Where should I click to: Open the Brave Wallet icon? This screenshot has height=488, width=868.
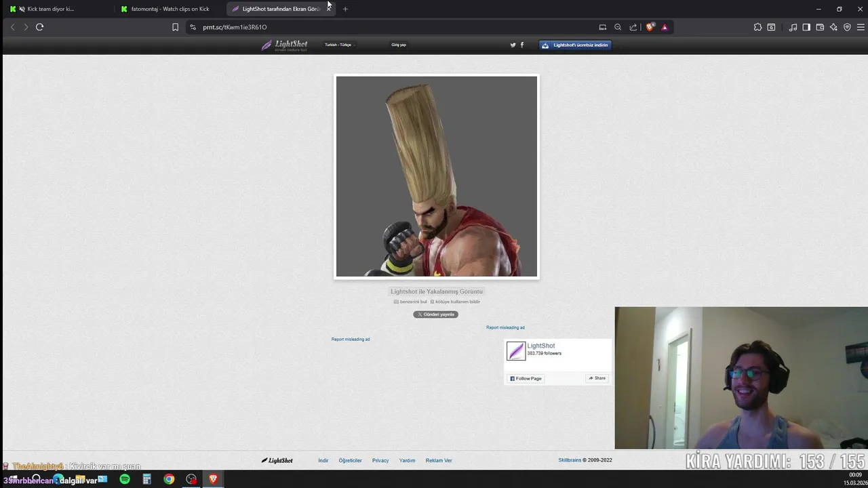[x=820, y=27]
